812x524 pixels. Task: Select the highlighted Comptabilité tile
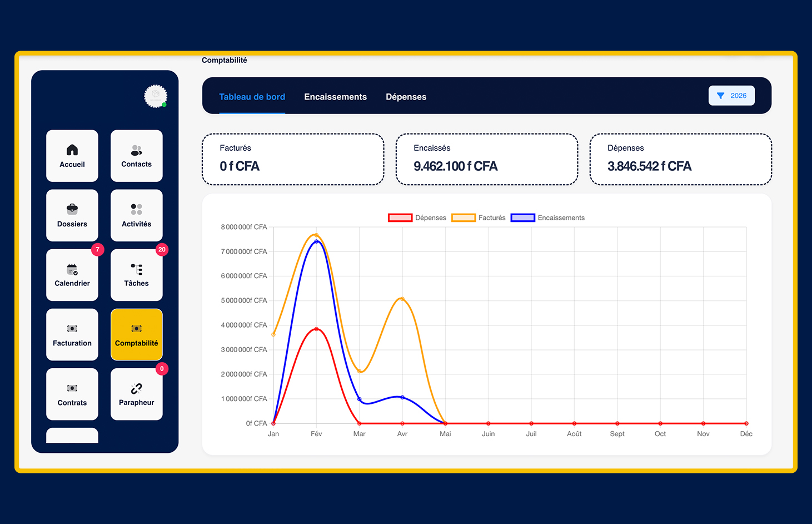tap(136, 334)
